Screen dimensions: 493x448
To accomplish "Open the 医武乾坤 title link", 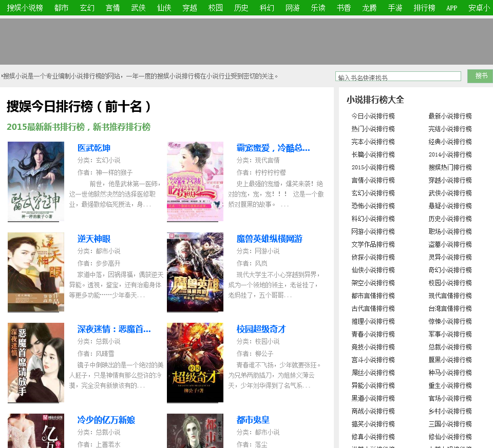I will tap(93, 148).
